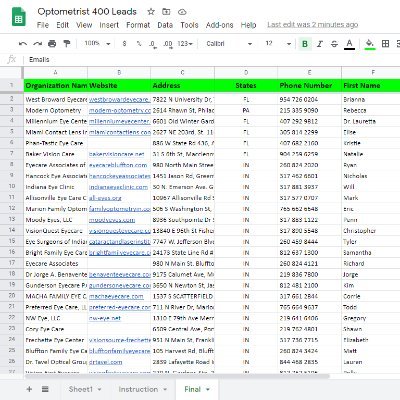Move document using the folder icon

coord(166,12)
